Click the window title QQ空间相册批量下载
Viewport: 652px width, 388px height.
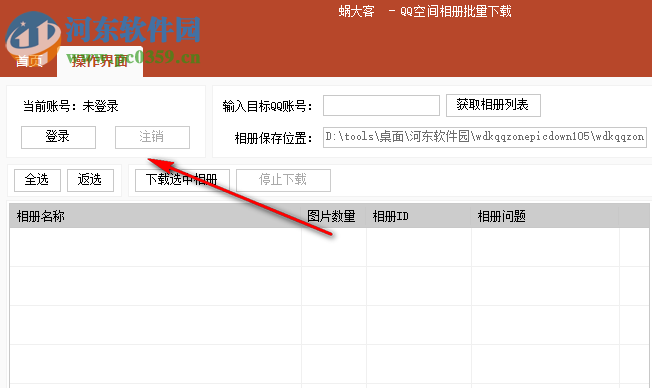(456, 12)
